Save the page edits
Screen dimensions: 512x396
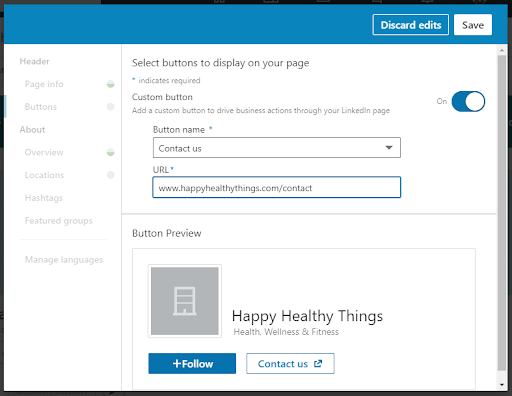pos(473,25)
